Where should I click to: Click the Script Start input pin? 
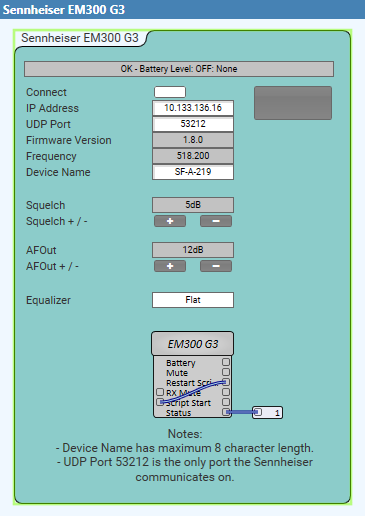(x=160, y=402)
